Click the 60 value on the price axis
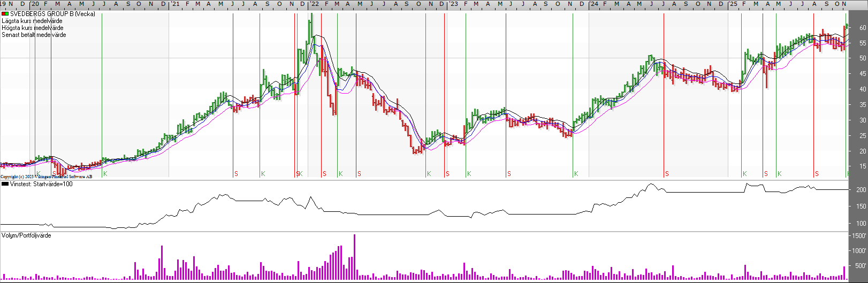 pyautogui.click(x=863, y=28)
